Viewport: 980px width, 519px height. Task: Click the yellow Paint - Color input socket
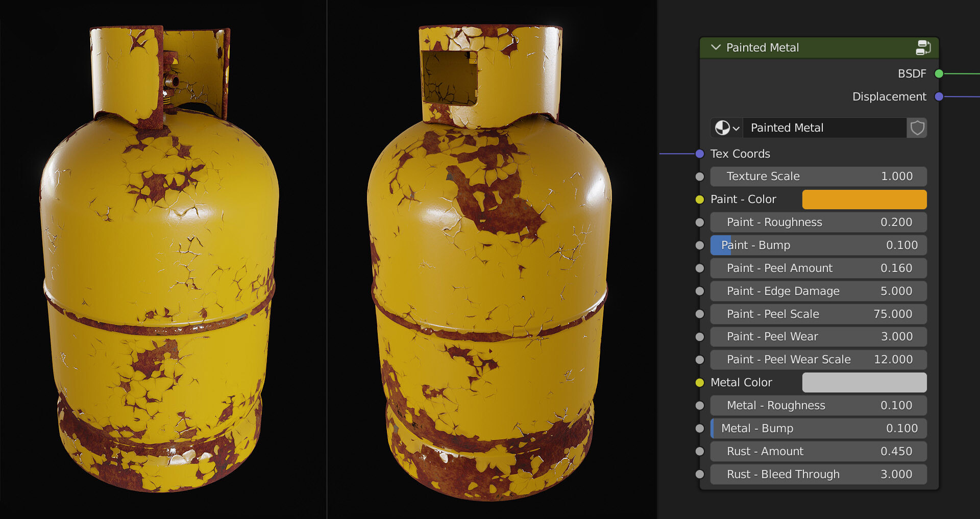[699, 199]
